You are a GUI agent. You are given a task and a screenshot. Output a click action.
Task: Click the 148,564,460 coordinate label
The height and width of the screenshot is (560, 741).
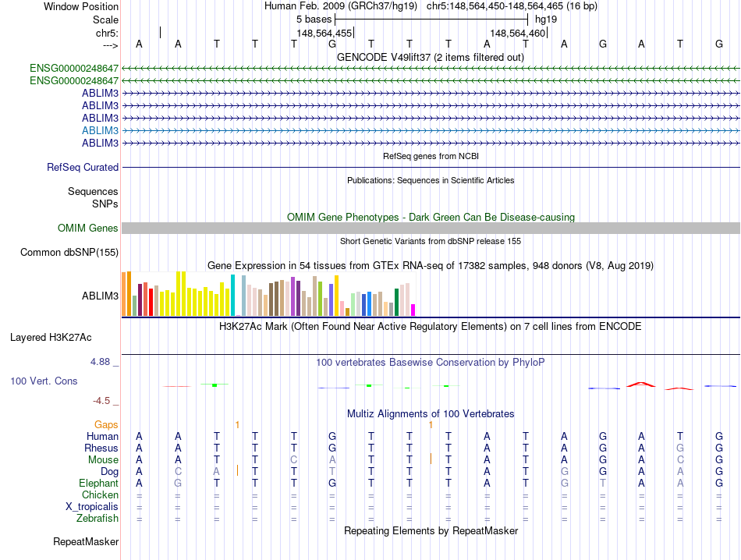[517, 33]
